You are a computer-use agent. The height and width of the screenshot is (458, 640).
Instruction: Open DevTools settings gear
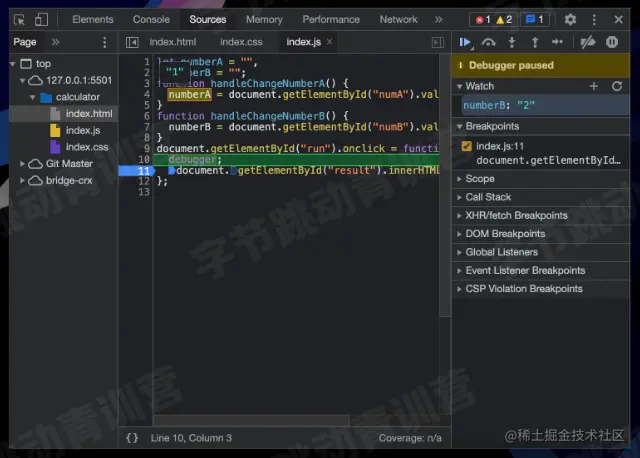570,20
